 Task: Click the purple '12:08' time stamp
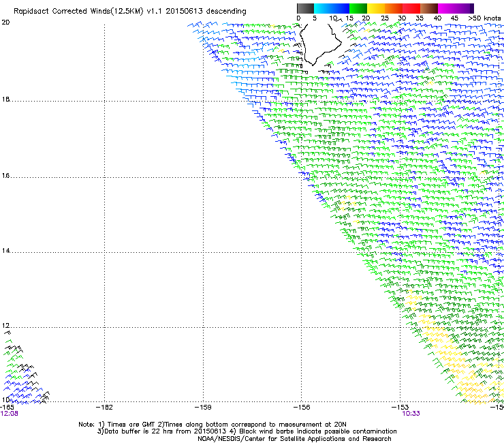tap(10, 414)
